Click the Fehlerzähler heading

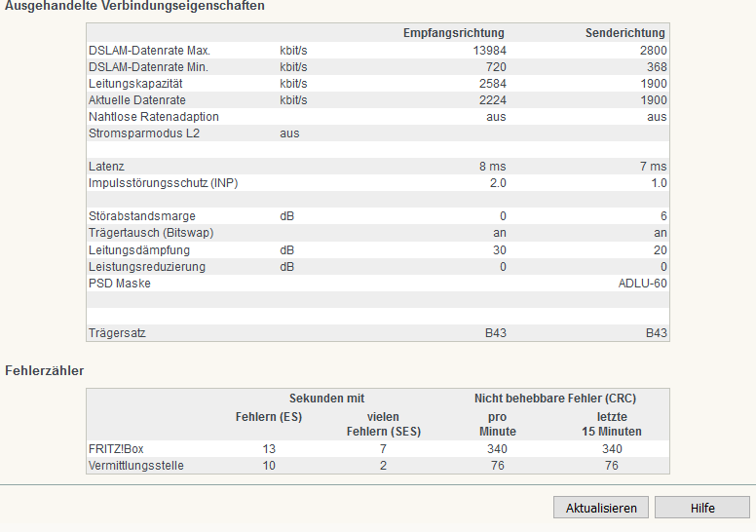[x=45, y=371]
